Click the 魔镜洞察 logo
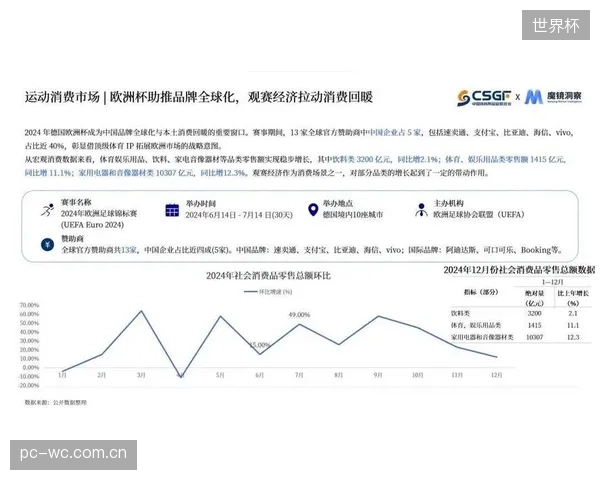The image size is (600, 480). 553,97
